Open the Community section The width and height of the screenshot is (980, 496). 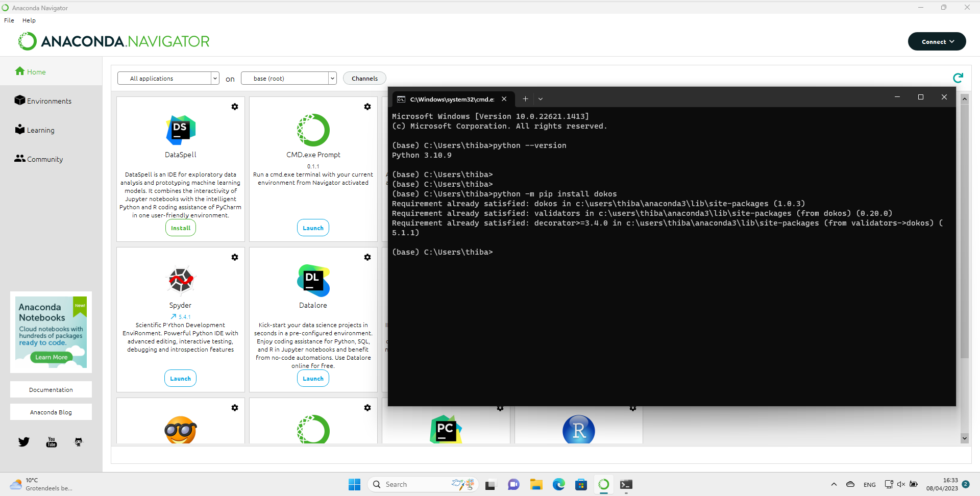39,159
